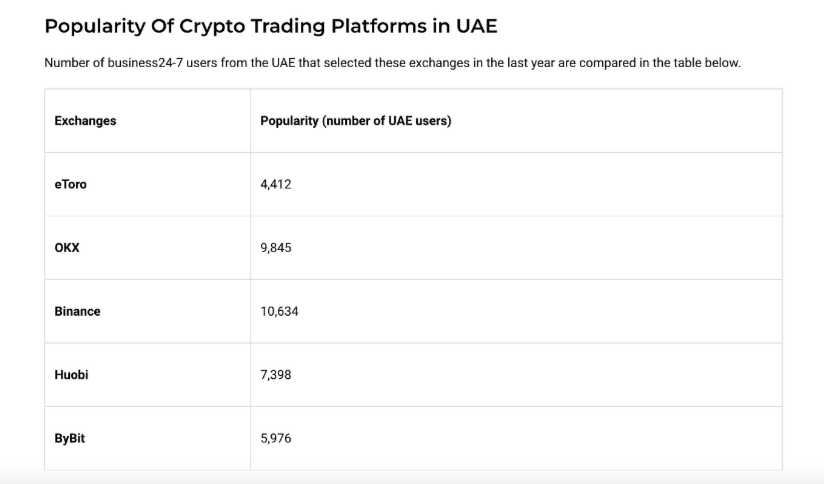
Task: Select the ByBit exchange cell
Action: 69,438
